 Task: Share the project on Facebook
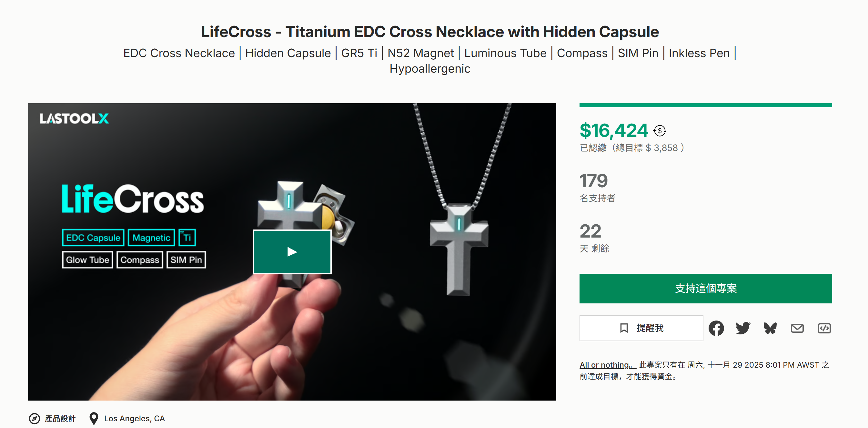(x=716, y=328)
